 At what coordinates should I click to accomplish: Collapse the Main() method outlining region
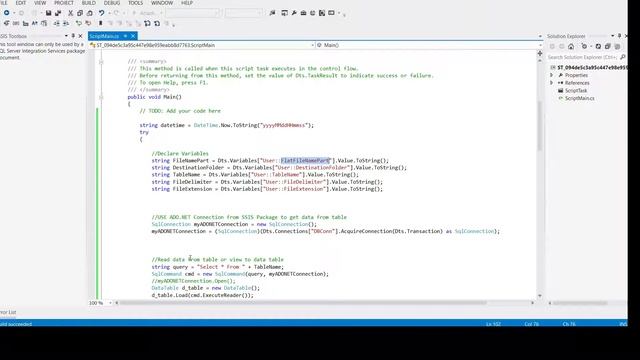pos(101,97)
